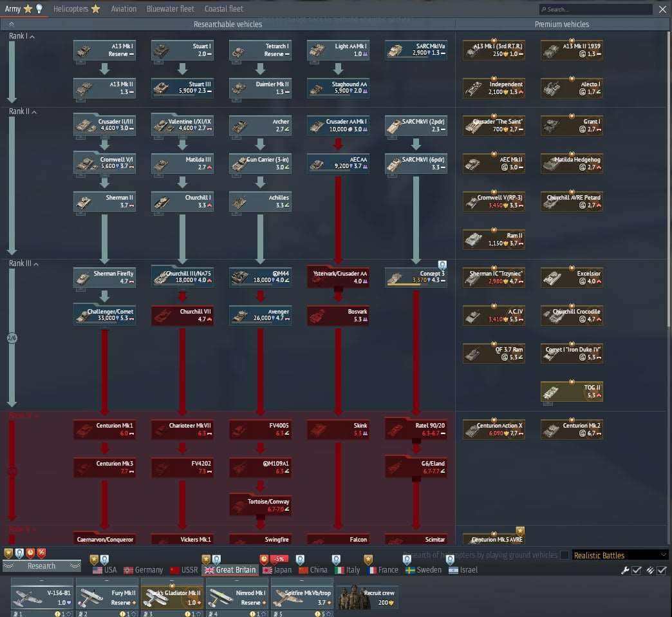Image resolution: width=672 pixels, height=617 pixels.
Task: Expand the slot bar above Spitfire Mk Vb/trop
Action: (x=302, y=580)
